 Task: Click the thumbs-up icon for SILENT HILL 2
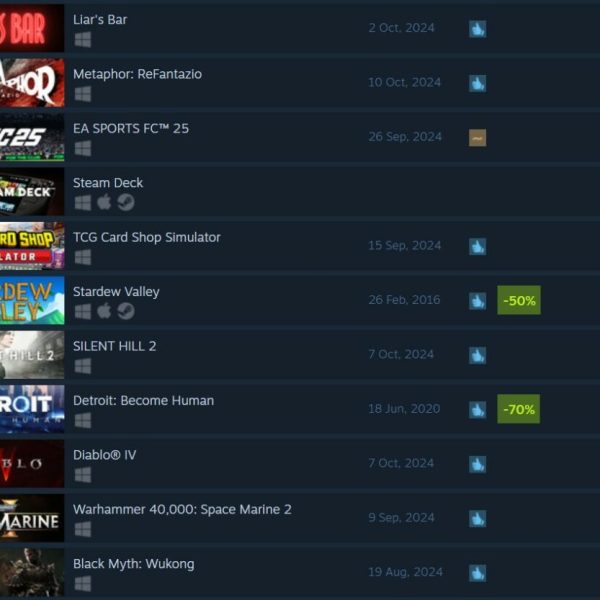[x=478, y=355]
